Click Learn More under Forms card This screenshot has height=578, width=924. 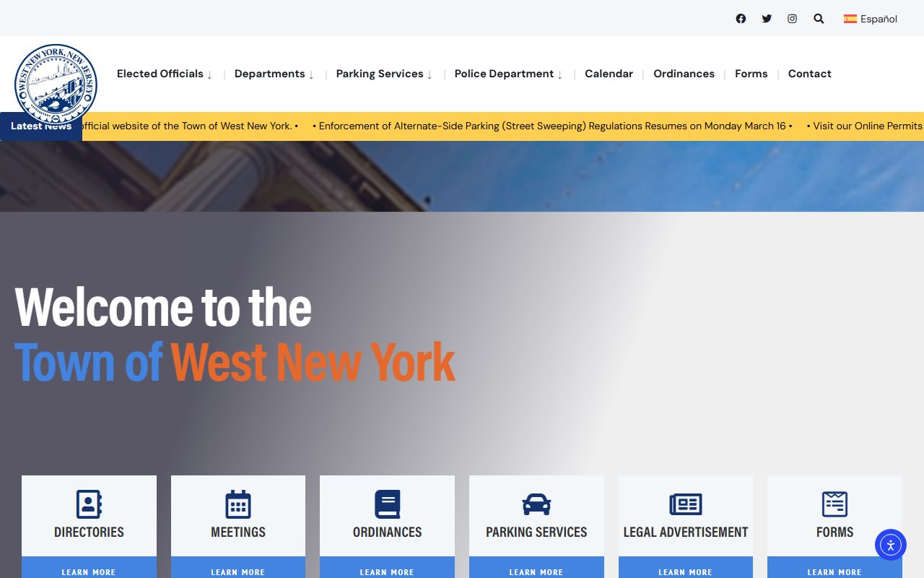[x=834, y=569]
